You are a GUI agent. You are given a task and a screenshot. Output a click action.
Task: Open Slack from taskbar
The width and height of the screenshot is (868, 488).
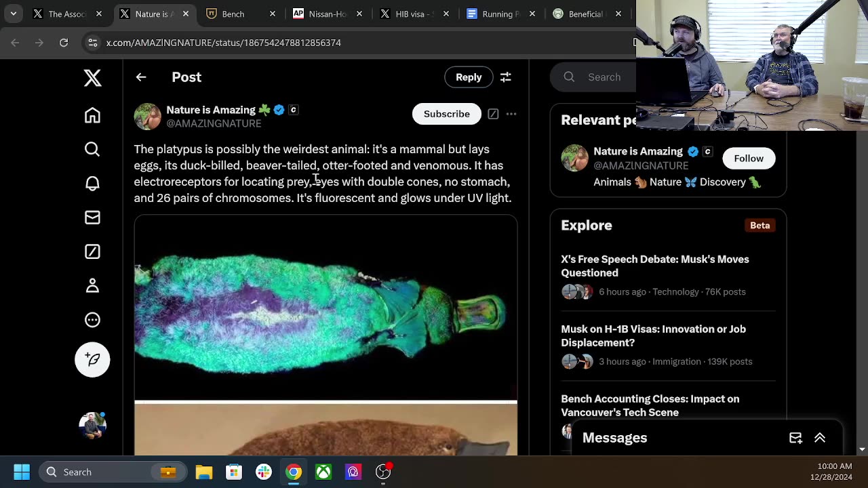[x=264, y=472]
